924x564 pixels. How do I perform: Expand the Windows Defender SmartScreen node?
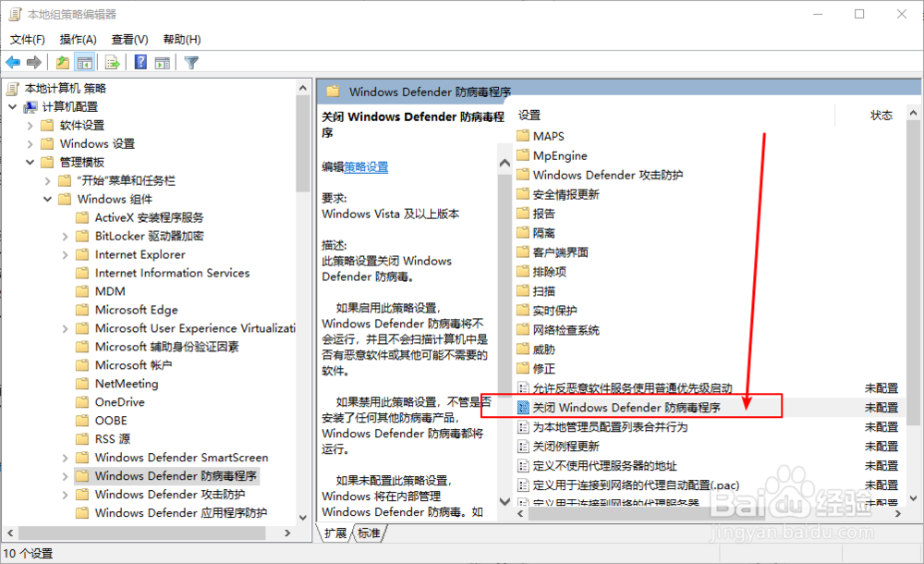(x=66, y=458)
